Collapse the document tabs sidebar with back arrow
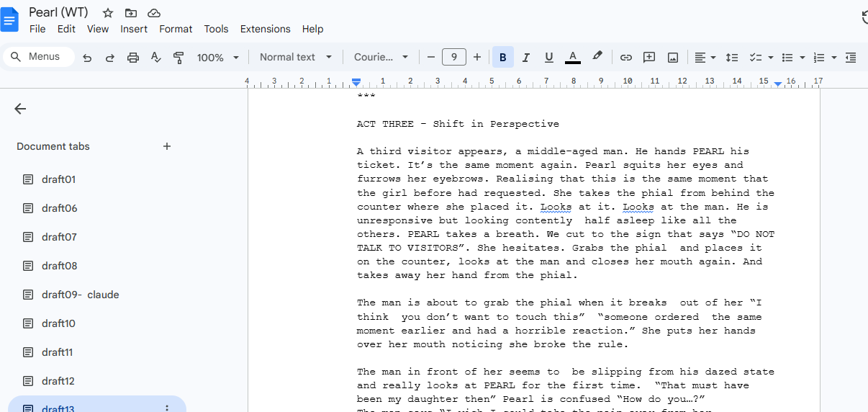Image resolution: width=868 pixels, height=412 pixels. coord(20,109)
